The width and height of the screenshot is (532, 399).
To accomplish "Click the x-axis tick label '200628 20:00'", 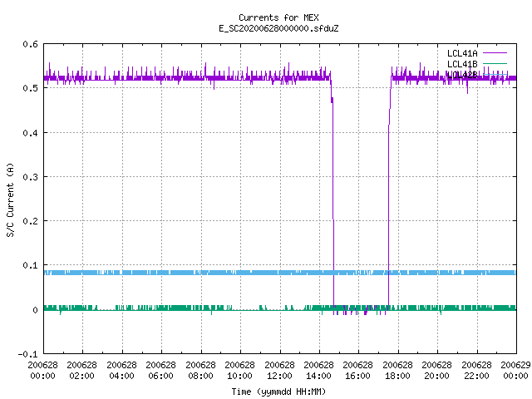I will point(436,370).
